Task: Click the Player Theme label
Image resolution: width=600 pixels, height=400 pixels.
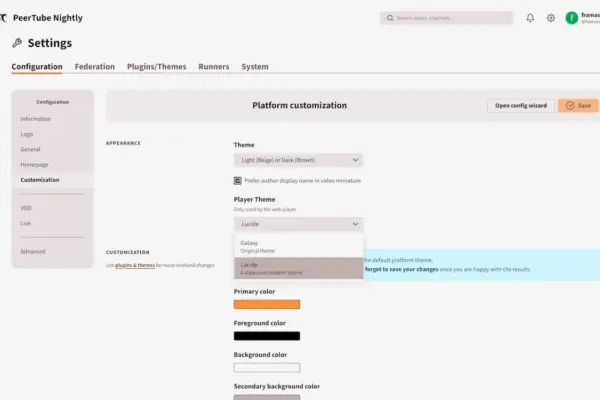Action: (254, 199)
